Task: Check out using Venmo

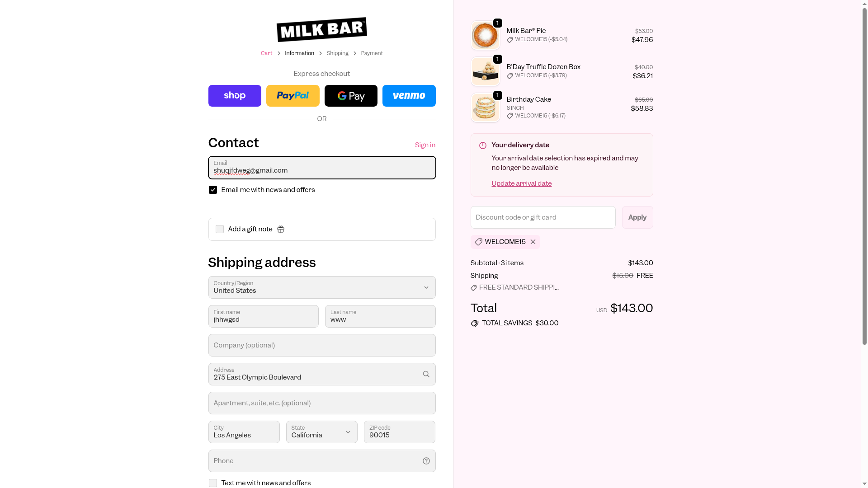Action: [x=409, y=96]
